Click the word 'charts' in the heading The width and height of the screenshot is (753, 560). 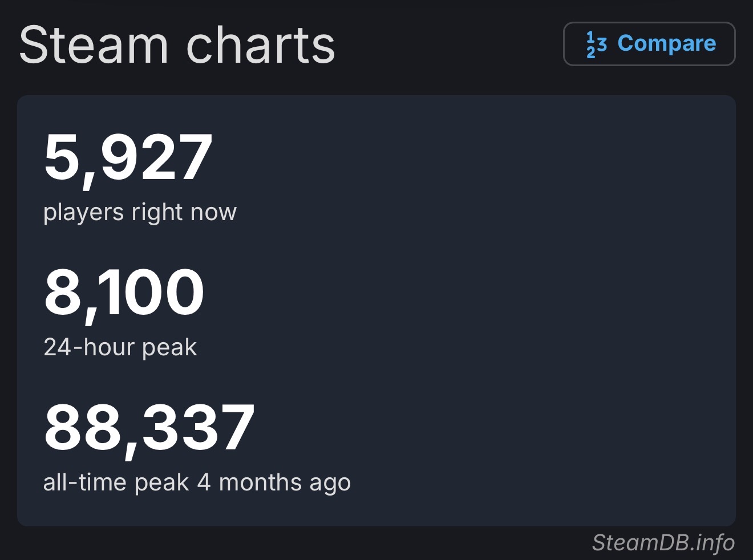click(261, 45)
